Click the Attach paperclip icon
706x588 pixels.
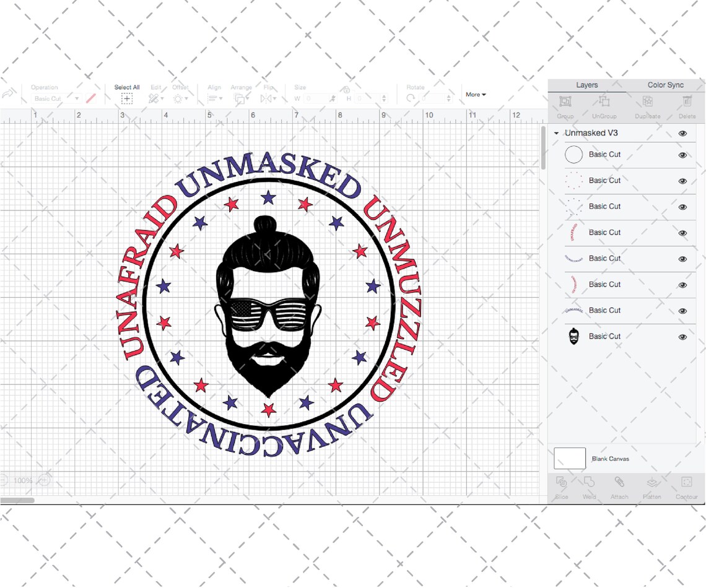(x=619, y=483)
